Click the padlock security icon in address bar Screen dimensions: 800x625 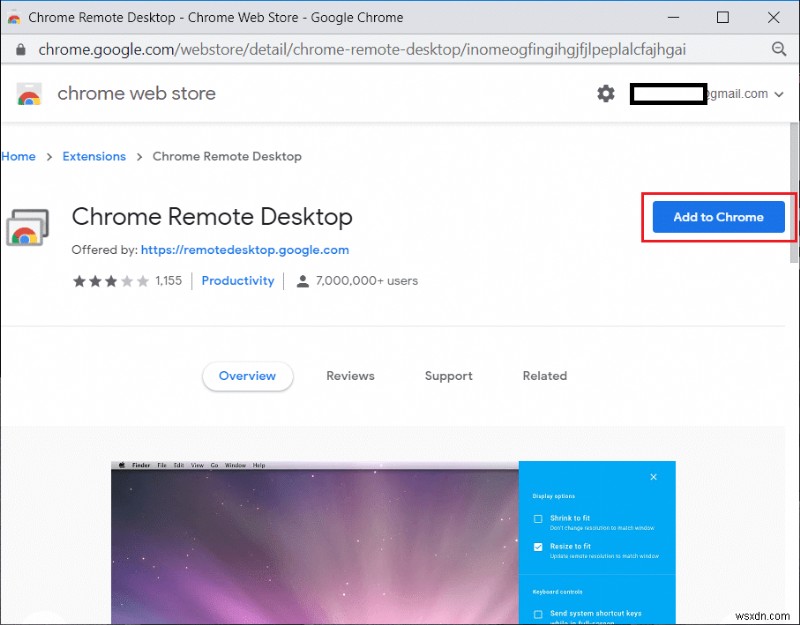(21, 48)
